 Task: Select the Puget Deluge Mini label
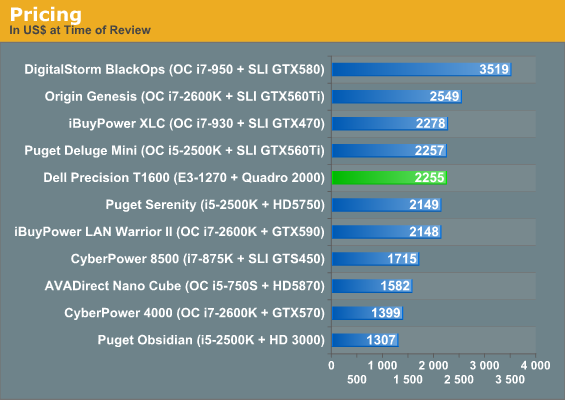tap(174, 151)
